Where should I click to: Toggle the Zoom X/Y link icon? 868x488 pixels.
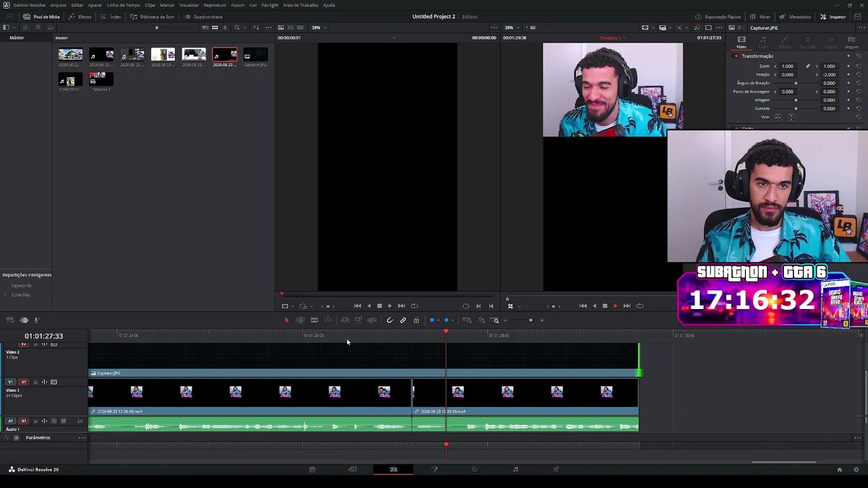tap(808, 66)
